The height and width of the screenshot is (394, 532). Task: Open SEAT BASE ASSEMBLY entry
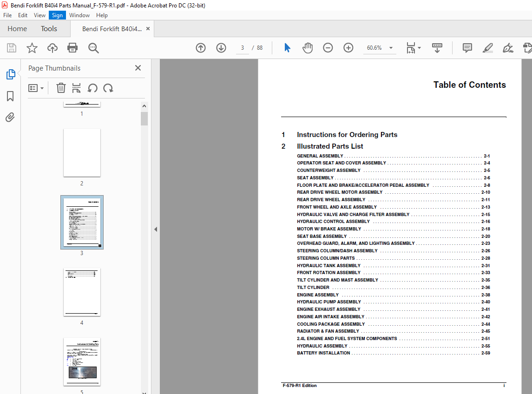click(x=393, y=236)
